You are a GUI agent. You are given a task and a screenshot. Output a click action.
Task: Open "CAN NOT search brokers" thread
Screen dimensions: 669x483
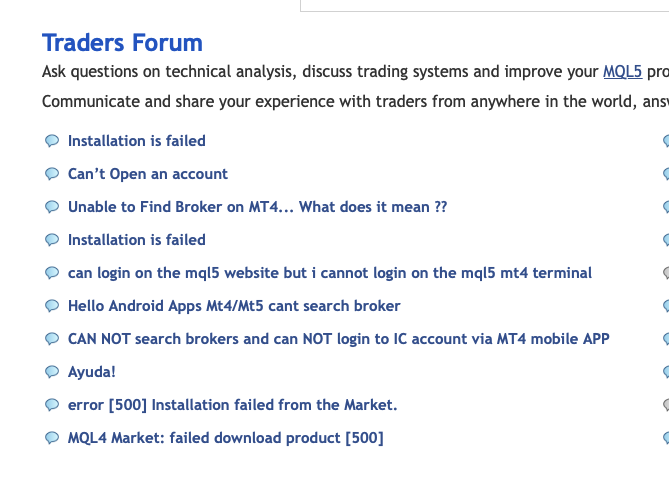[339, 339]
